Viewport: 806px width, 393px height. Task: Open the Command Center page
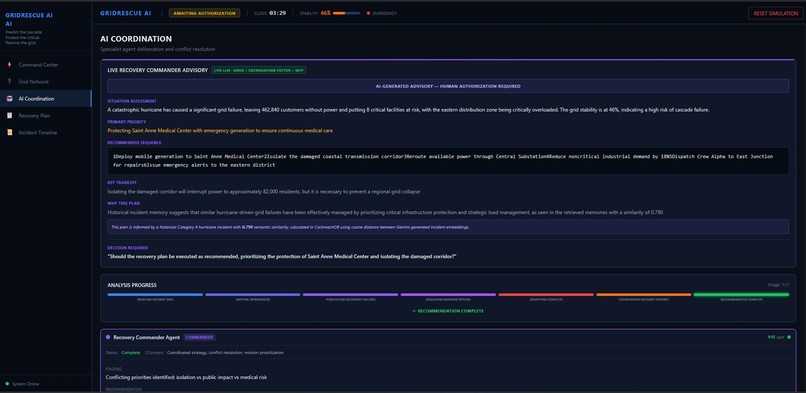(45, 65)
